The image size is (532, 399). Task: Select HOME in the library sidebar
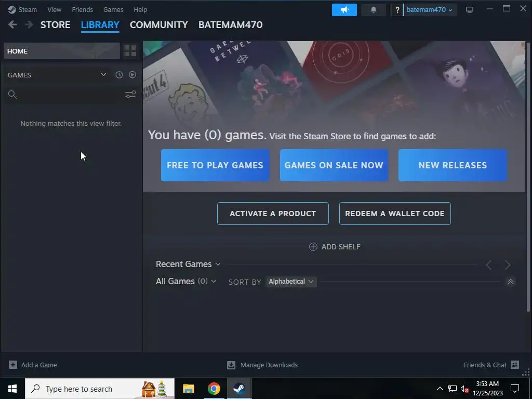tap(62, 51)
